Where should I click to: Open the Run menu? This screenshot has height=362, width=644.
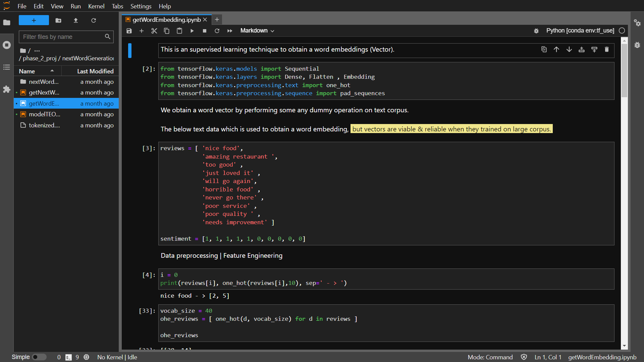76,6
